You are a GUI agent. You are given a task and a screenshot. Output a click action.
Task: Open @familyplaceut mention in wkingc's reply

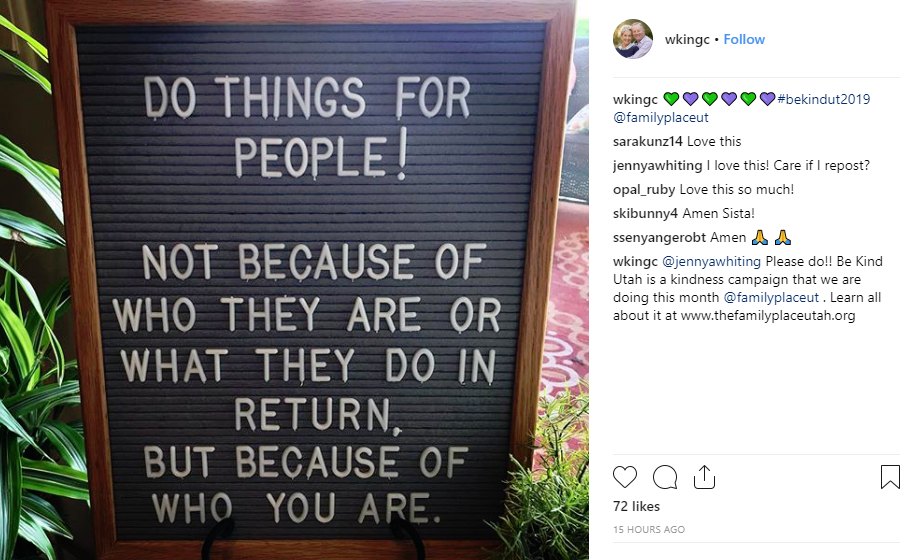[x=770, y=298]
